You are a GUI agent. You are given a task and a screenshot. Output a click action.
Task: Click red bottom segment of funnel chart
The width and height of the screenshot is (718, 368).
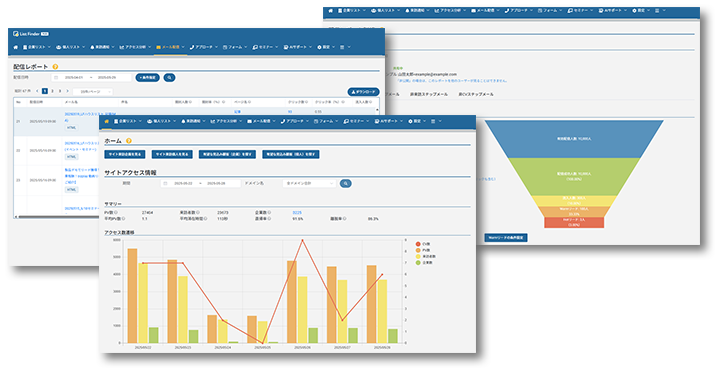[x=574, y=222]
